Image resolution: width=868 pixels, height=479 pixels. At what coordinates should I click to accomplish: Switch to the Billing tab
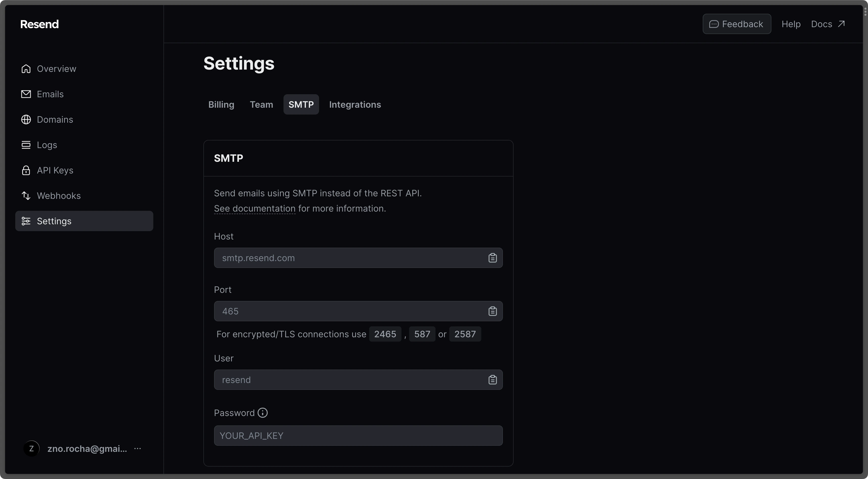coord(221,104)
